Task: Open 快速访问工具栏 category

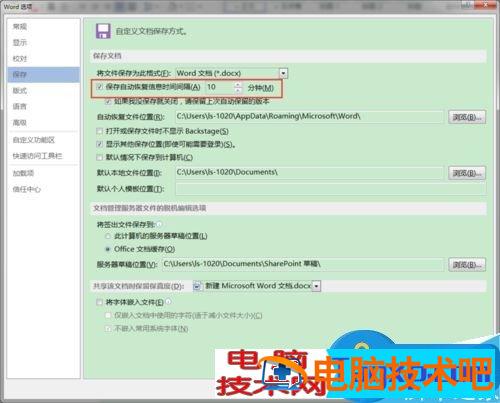Action: coord(37,156)
